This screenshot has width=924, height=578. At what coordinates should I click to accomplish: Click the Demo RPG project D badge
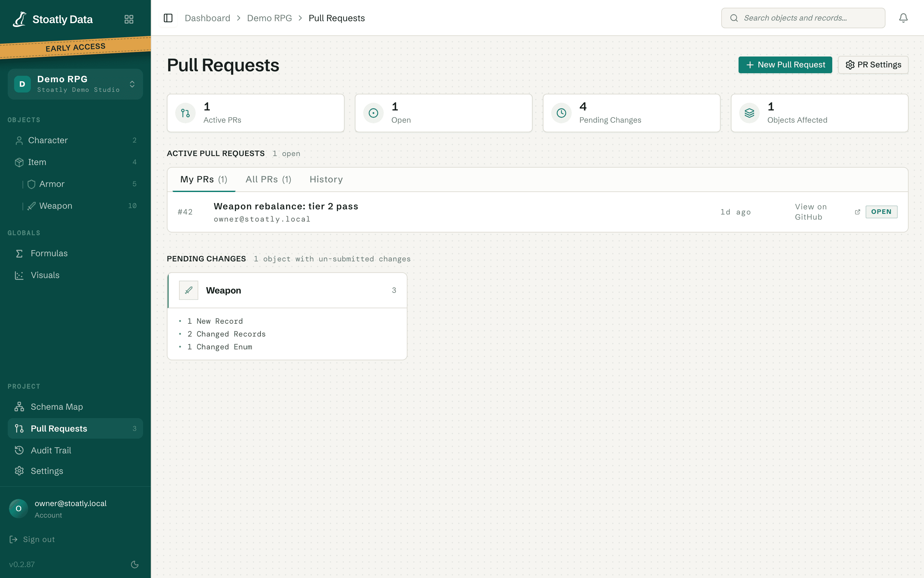[22, 84]
